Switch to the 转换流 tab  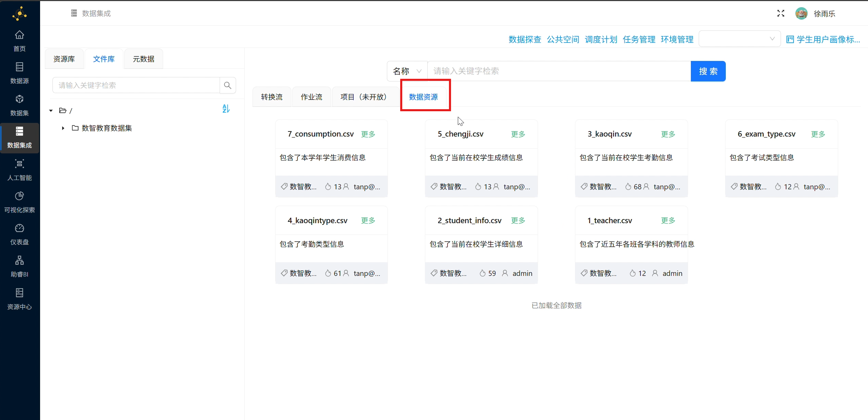coord(272,97)
